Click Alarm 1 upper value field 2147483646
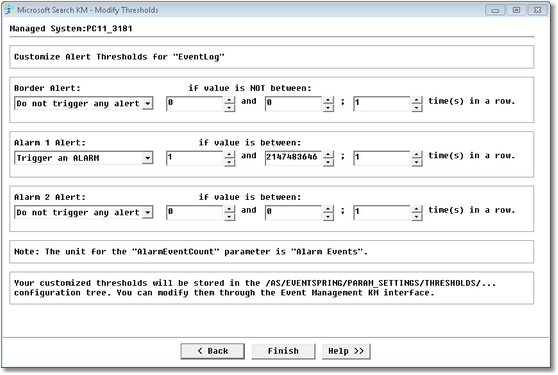 click(294, 158)
